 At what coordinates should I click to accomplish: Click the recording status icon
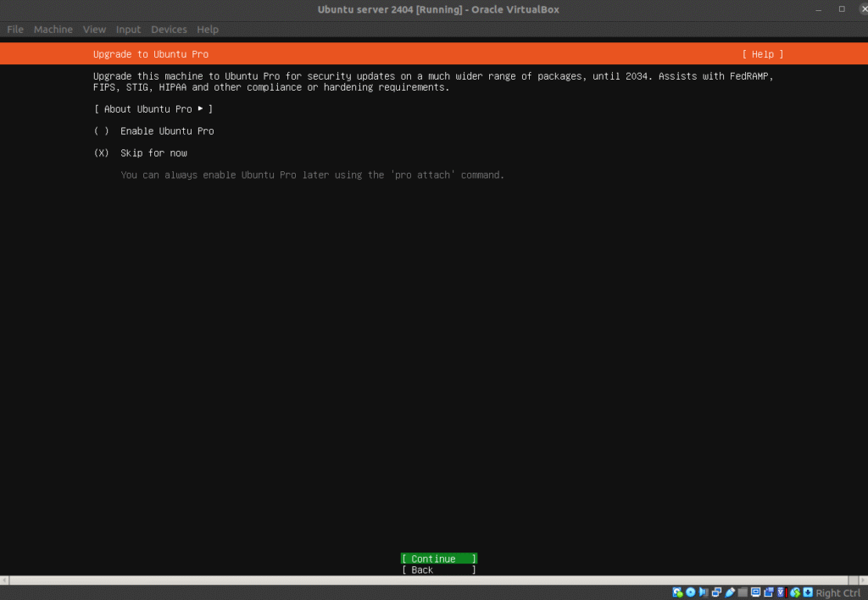pos(770,592)
